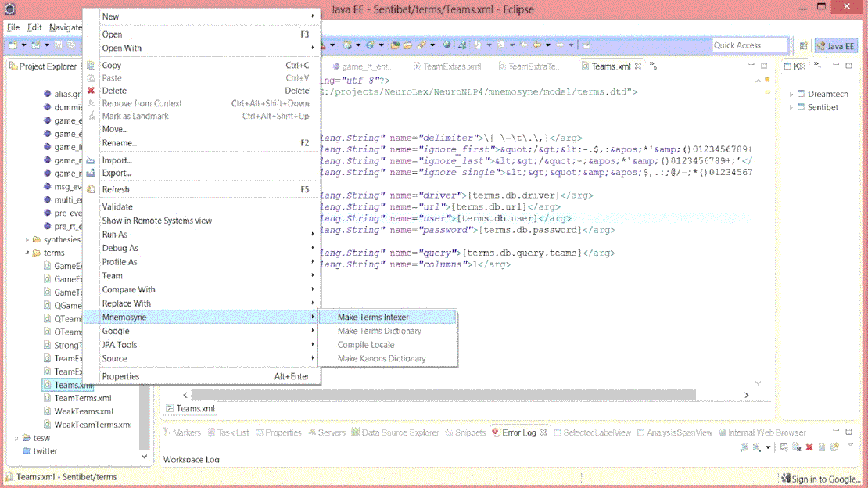The height and width of the screenshot is (488, 868).
Task: Click the yellow Back navigation arrow in toolbar
Action: 536,45
